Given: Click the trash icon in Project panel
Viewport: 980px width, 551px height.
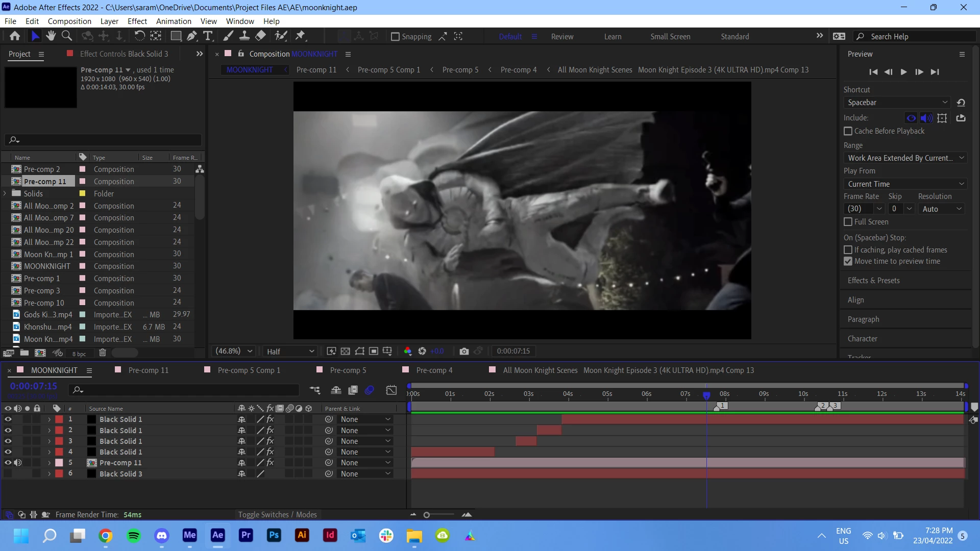Looking at the screenshot, I should click(x=102, y=353).
